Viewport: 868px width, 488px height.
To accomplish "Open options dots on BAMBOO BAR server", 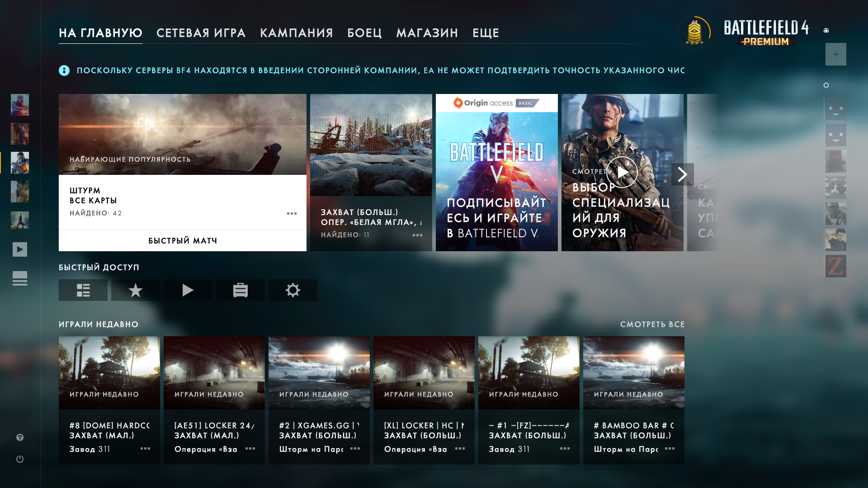I will click(670, 449).
